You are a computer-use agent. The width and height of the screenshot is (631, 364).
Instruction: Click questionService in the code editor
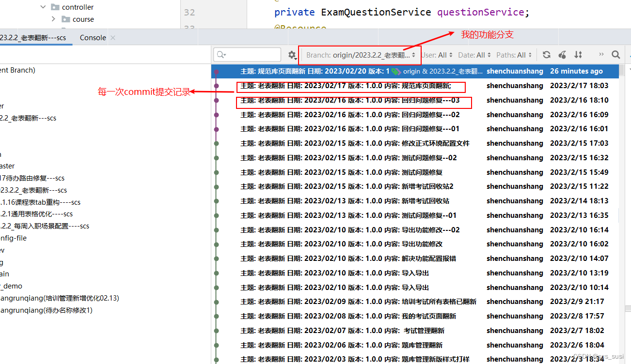(x=481, y=12)
